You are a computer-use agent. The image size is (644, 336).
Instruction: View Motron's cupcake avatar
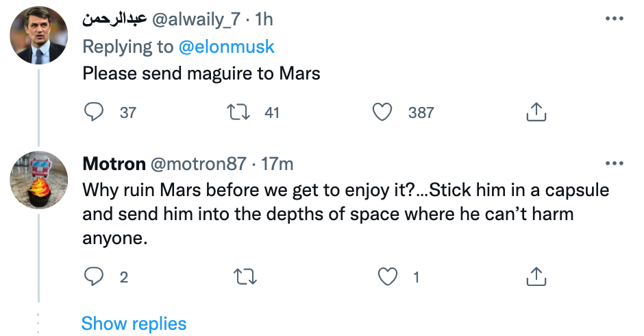(x=39, y=181)
